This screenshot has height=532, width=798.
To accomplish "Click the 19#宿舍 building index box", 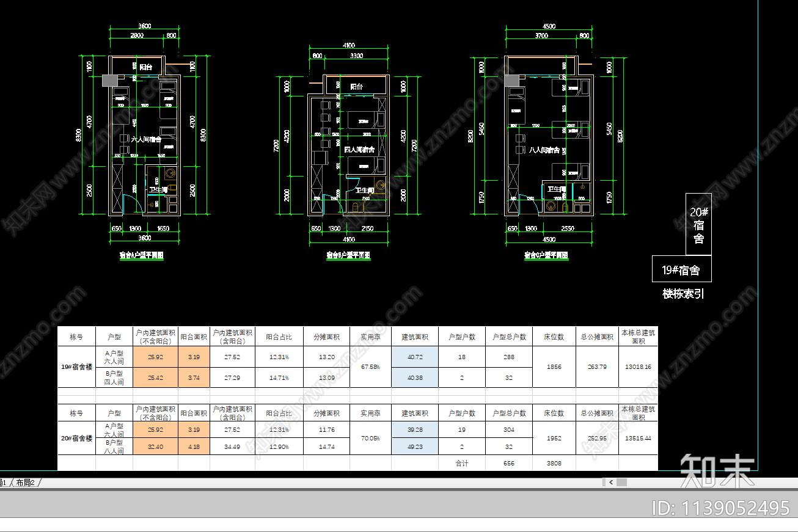I will point(682,269).
